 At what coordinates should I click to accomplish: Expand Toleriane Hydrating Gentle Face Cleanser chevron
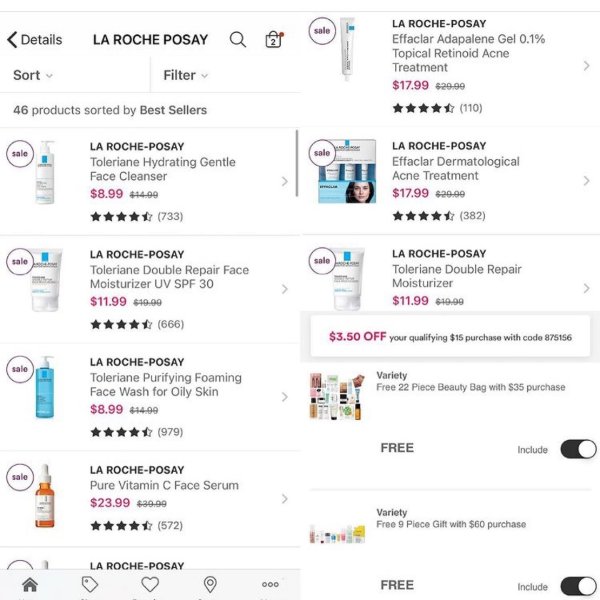[x=284, y=181]
